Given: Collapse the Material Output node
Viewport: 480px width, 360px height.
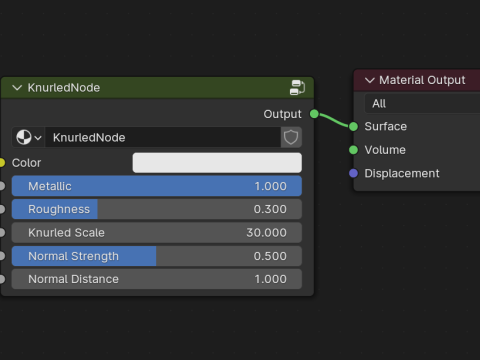Looking at the screenshot, I should pos(370,80).
